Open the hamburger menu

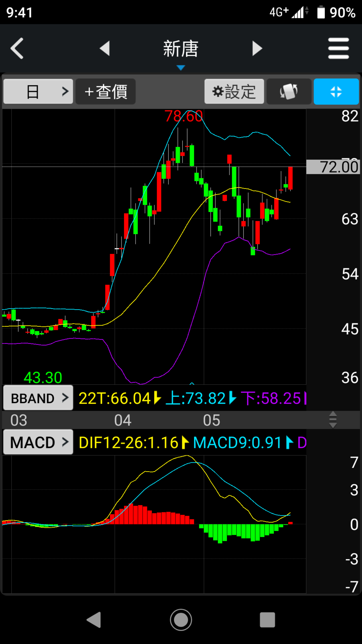pyautogui.click(x=338, y=48)
